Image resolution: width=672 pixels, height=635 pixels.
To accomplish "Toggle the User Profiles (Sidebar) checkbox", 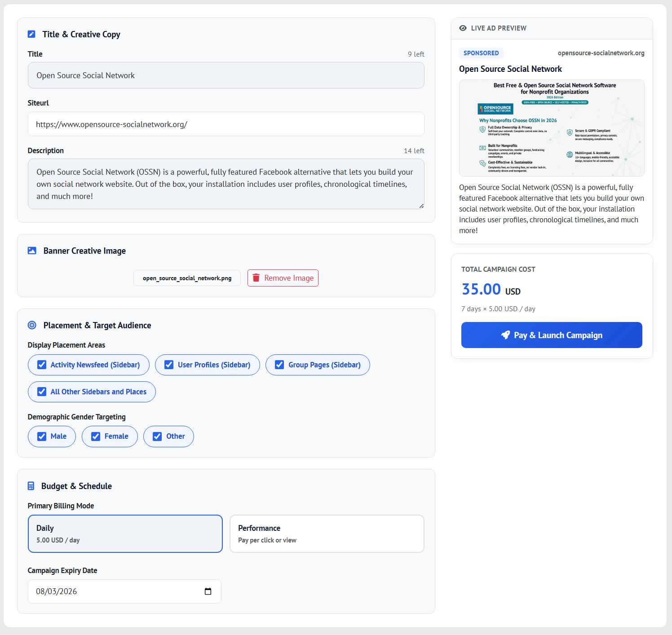I will click(x=169, y=365).
